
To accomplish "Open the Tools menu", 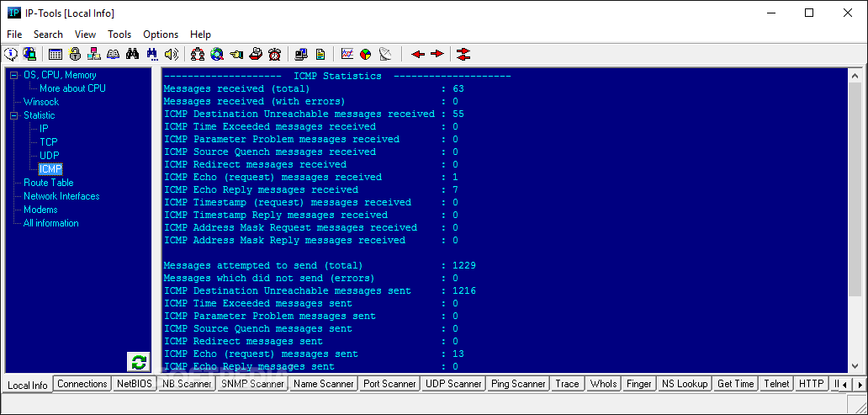I will coord(119,35).
